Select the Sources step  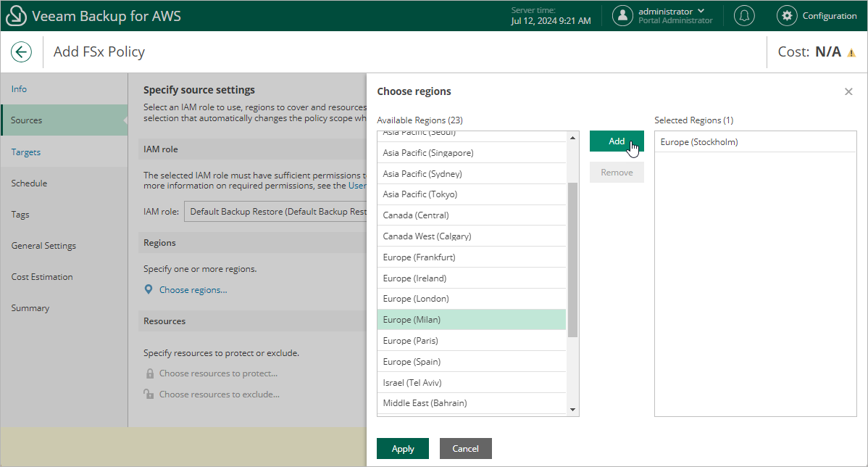click(x=64, y=120)
